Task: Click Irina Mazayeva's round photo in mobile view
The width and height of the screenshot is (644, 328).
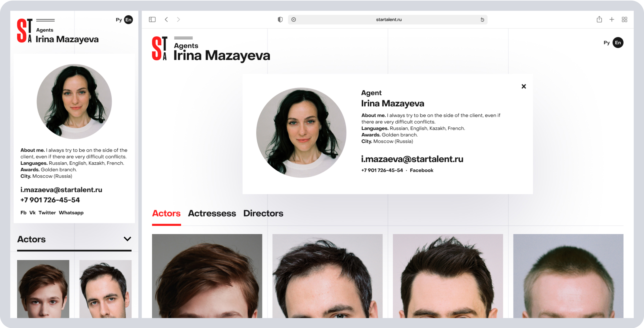Action: pyautogui.click(x=74, y=101)
